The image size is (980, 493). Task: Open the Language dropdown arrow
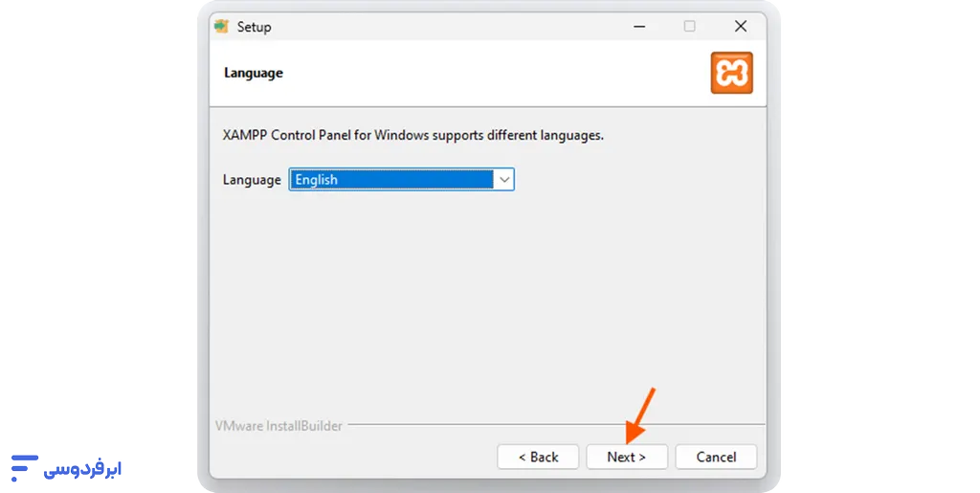click(x=504, y=180)
